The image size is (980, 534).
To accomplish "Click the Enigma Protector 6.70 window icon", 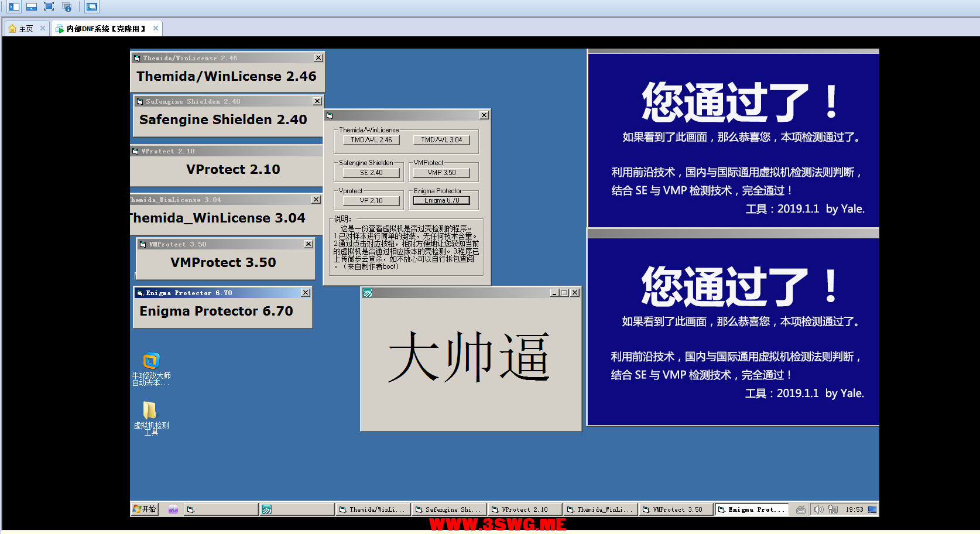I will coord(140,293).
